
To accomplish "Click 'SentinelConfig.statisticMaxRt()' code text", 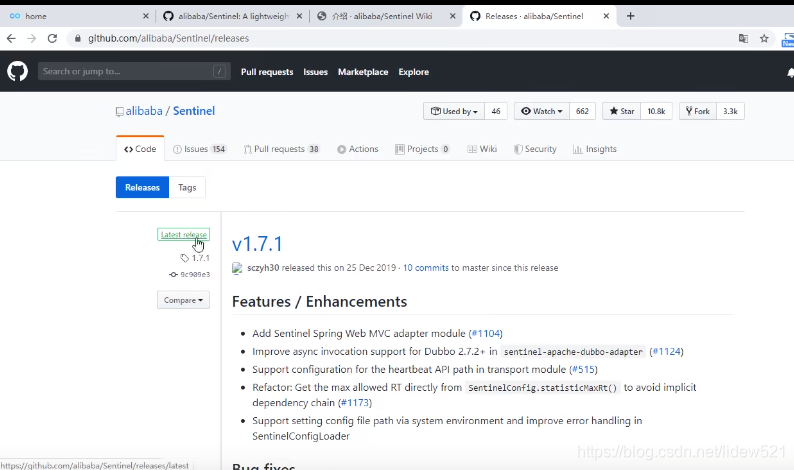I will (542, 388).
